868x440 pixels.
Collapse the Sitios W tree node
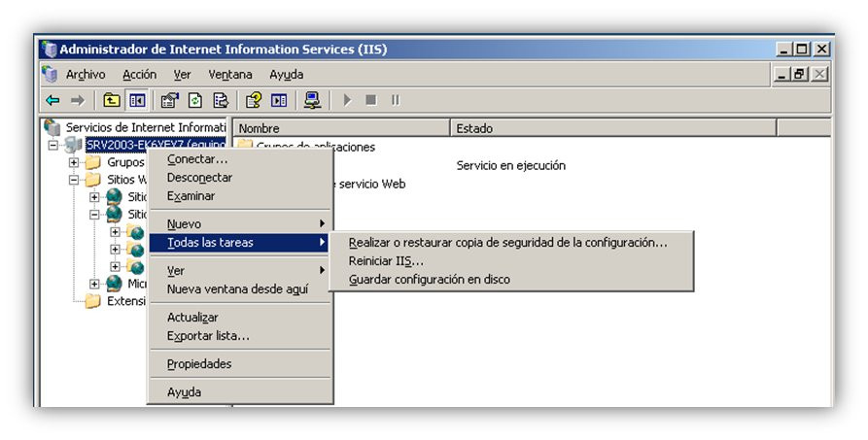point(74,180)
